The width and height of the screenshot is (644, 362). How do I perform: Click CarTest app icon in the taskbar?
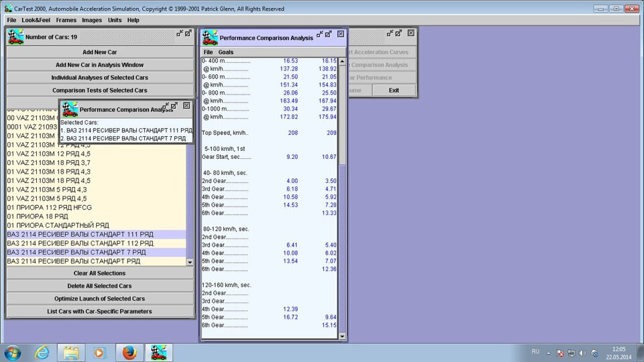[158, 353]
